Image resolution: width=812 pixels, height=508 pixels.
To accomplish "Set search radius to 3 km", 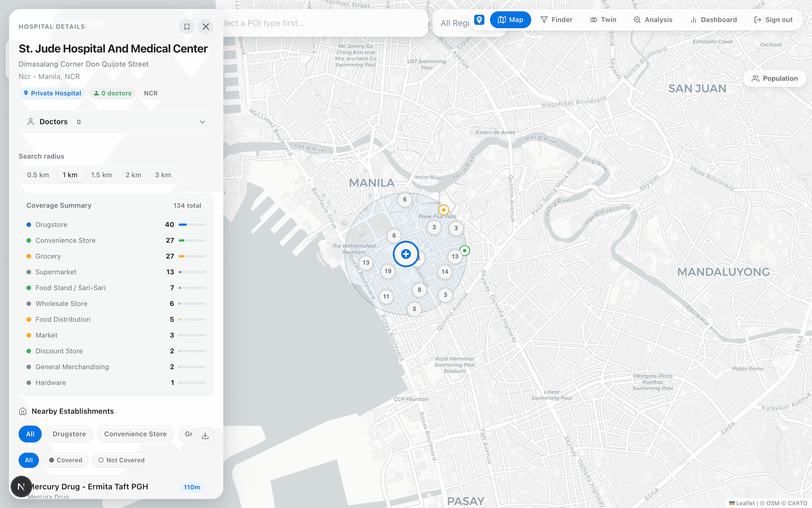I will point(163,175).
